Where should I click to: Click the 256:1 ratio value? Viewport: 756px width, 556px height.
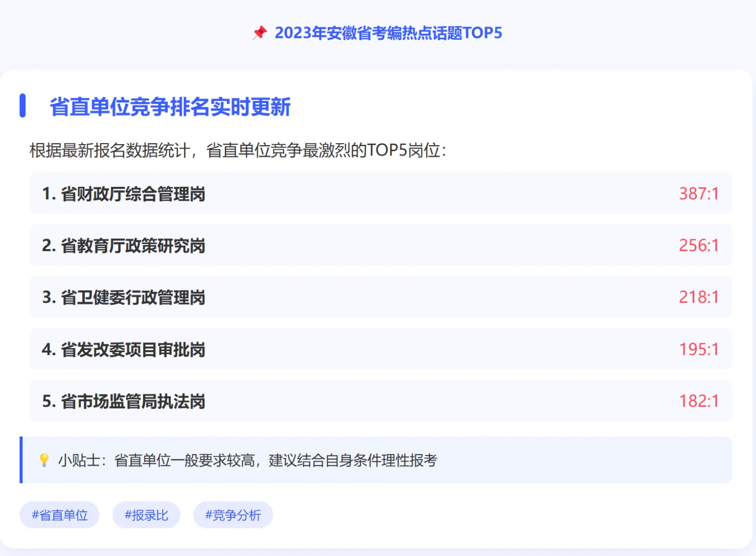699,246
